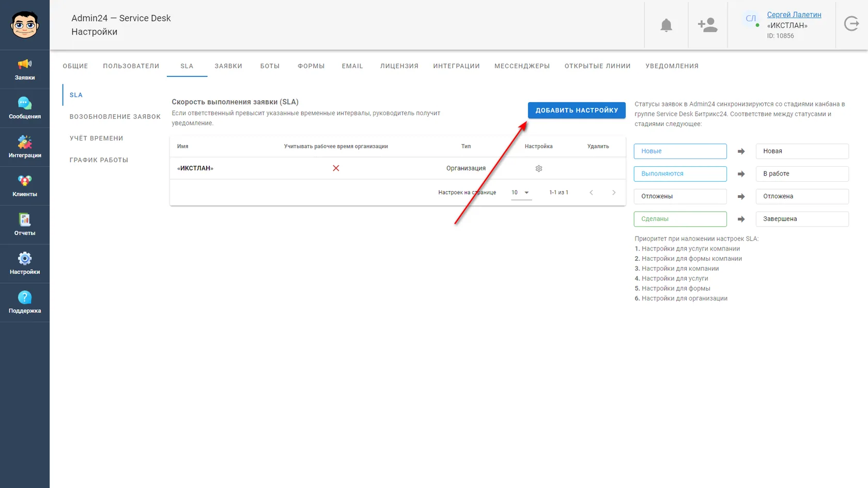This screenshot has height=488, width=868.
Task: Select ГРАФИК РАБОТЫ in the left submenu
Action: click(99, 160)
